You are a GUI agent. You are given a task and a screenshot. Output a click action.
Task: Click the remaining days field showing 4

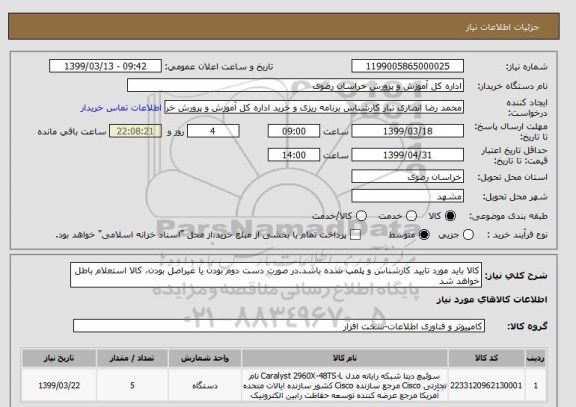coord(213,131)
